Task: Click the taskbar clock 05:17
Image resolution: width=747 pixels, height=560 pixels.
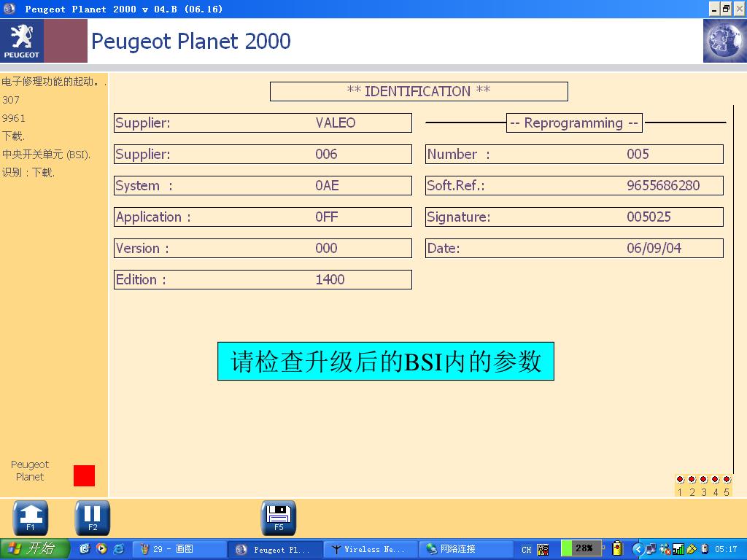Action: pyautogui.click(x=726, y=549)
